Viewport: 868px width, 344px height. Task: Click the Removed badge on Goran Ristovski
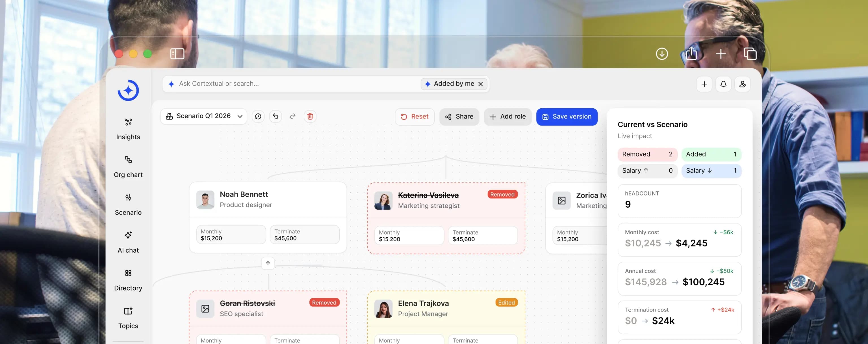[324, 302]
